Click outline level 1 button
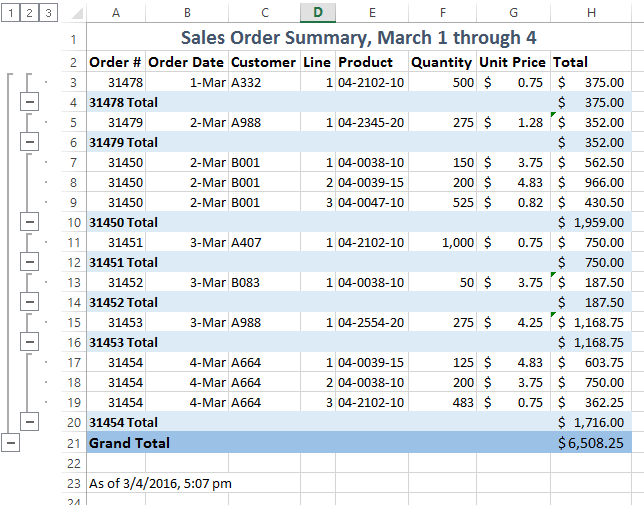 pyautogui.click(x=9, y=13)
